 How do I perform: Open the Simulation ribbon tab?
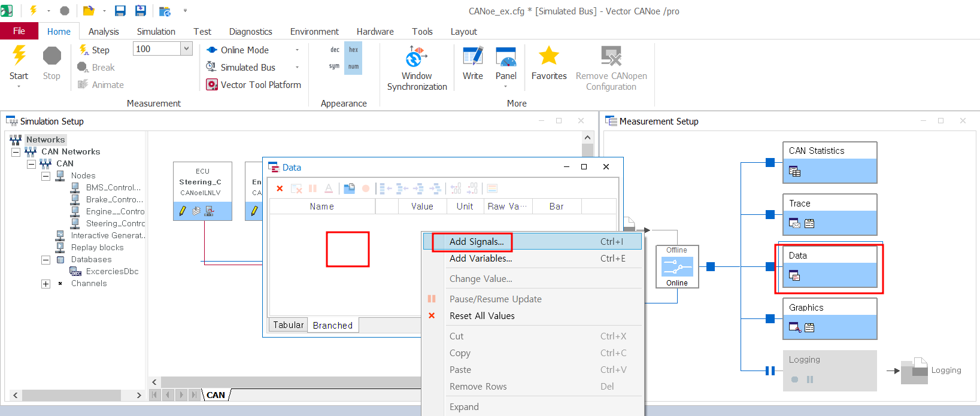(x=156, y=31)
